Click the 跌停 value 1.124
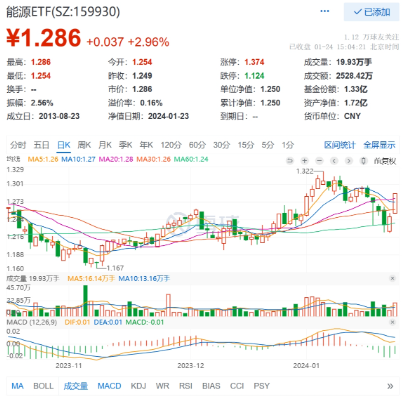413x397 pixels. pos(254,76)
